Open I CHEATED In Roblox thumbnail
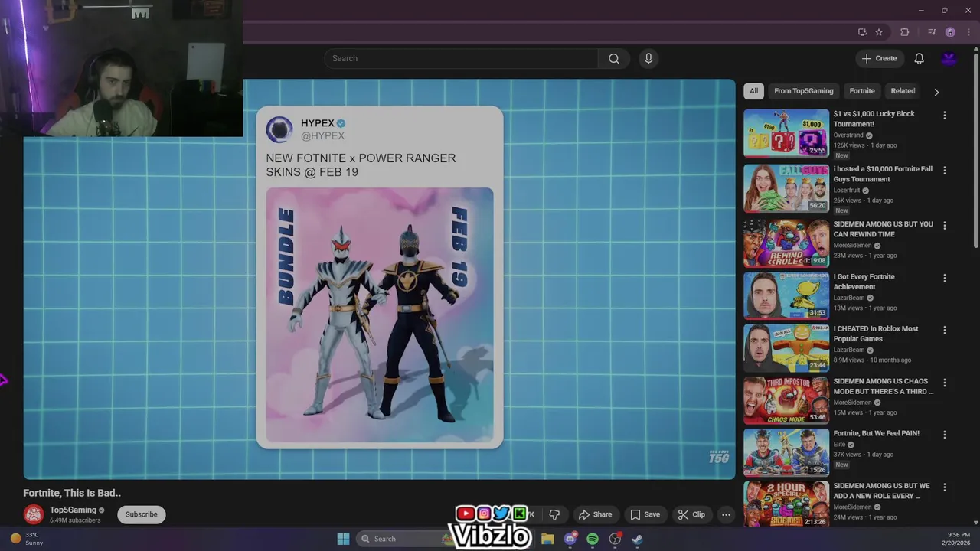 (786, 348)
